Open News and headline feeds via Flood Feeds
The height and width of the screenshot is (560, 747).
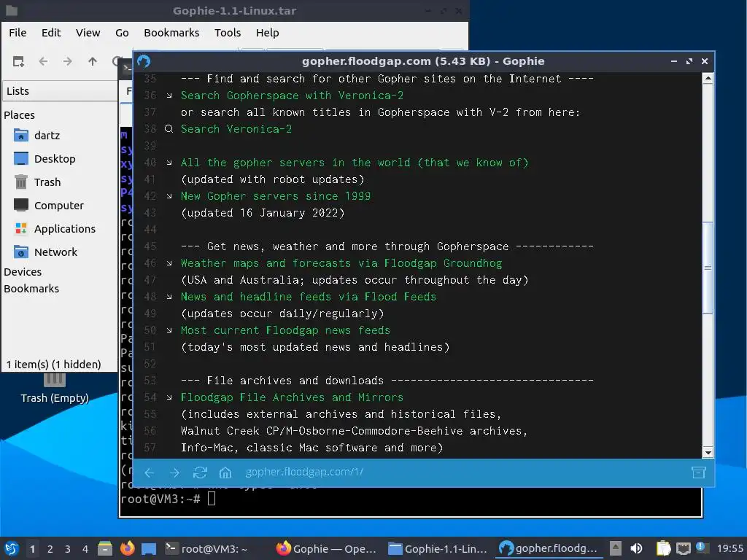309,297
